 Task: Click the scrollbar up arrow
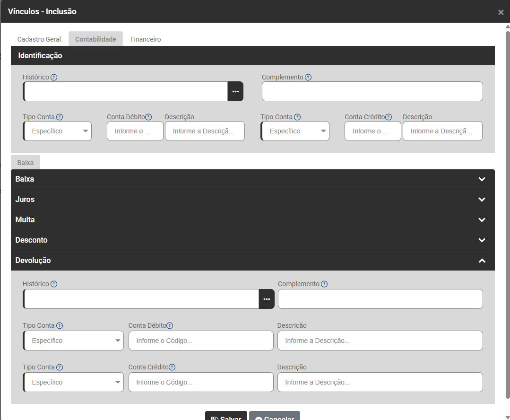[508, 26]
